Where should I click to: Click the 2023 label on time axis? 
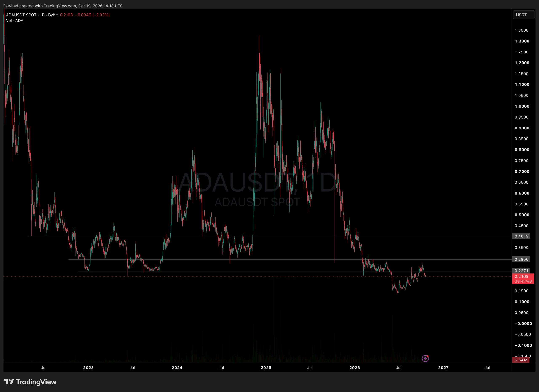88,368
